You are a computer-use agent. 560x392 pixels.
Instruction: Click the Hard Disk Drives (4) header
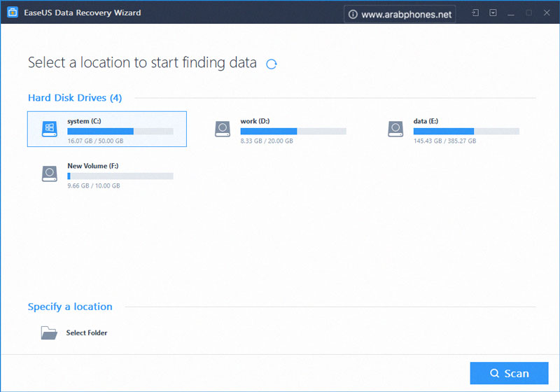tap(75, 98)
